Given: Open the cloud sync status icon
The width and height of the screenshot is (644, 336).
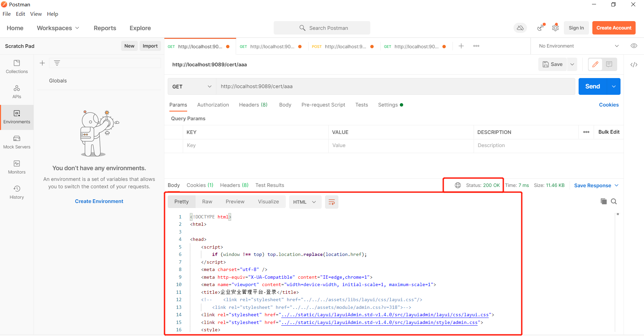Looking at the screenshot, I should [x=520, y=28].
